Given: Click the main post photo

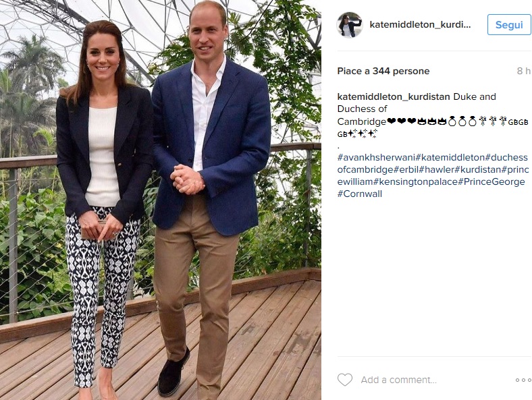Looking at the screenshot, I should pyautogui.click(x=161, y=200).
